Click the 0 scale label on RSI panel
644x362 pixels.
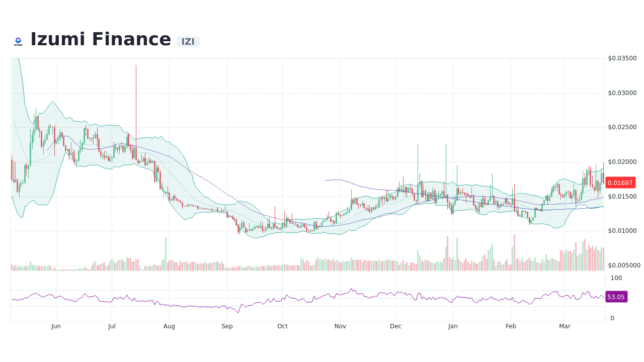tap(612, 318)
